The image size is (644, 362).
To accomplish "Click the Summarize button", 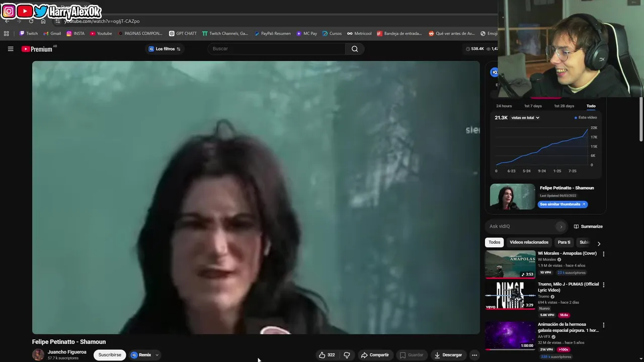I will [588, 227].
